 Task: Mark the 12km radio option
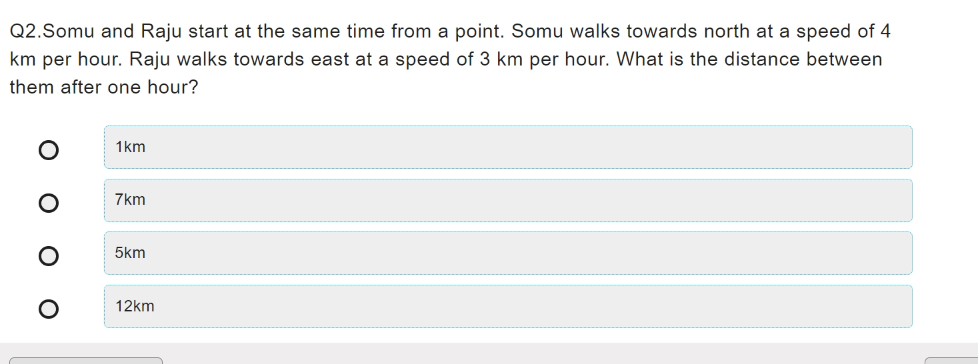[49, 309]
